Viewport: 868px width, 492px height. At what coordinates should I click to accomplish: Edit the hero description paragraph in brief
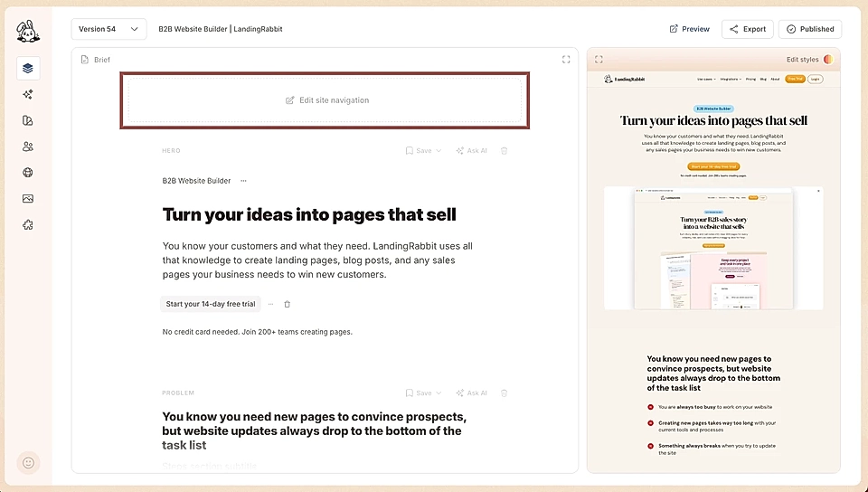(317, 260)
